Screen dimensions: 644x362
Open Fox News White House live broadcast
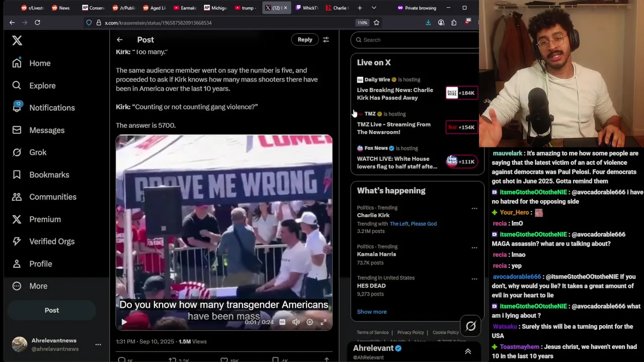pos(417,158)
